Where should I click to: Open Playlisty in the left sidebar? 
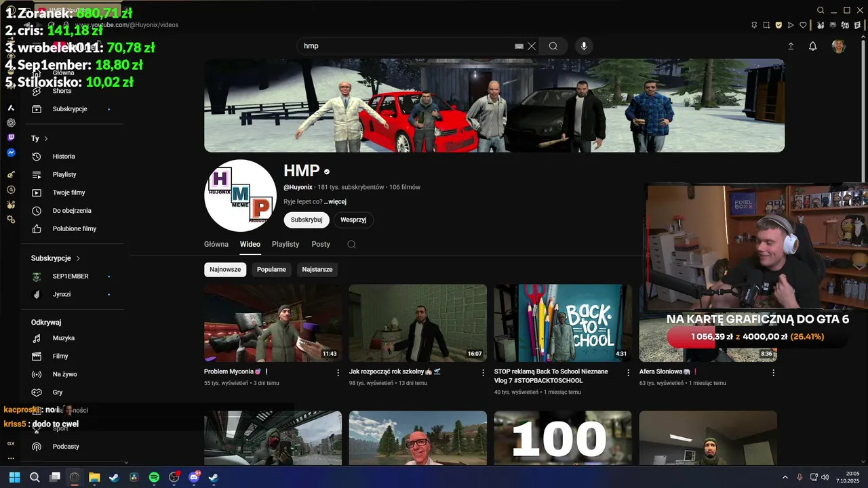64,175
